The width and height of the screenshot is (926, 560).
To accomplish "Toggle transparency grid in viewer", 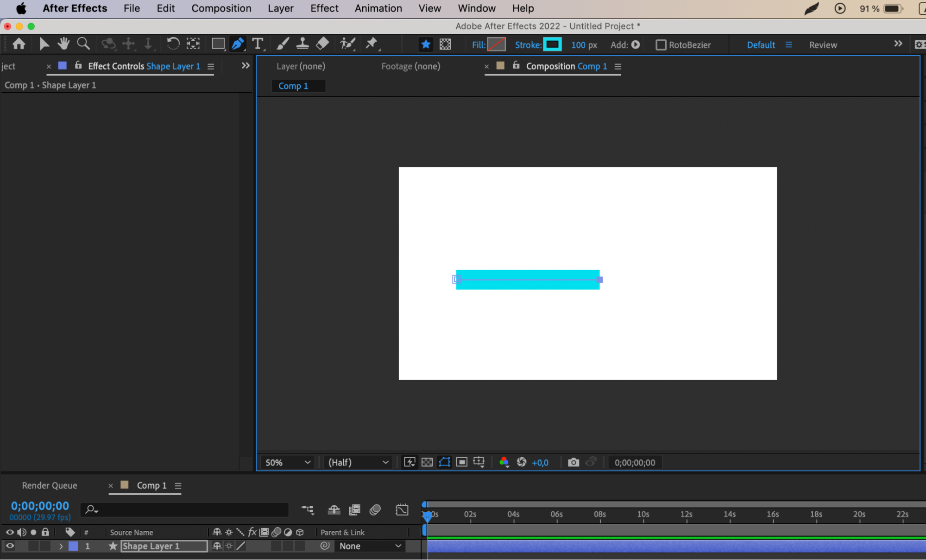I will point(427,462).
